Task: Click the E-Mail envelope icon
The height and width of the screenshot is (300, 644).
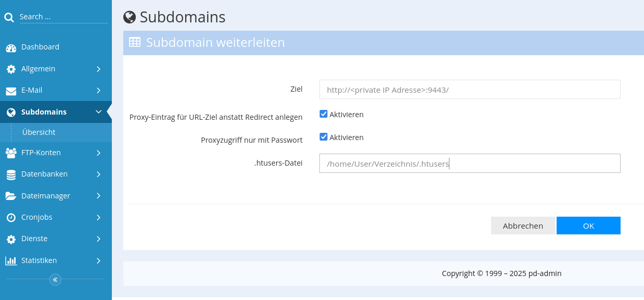Action: point(11,91)
